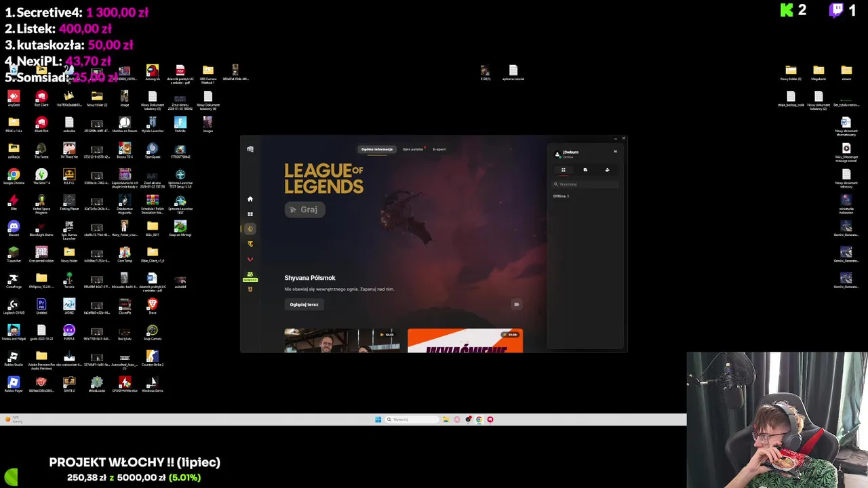Open Chrome from the taskbar
This screenshot has height=488, width=868.
479,420
